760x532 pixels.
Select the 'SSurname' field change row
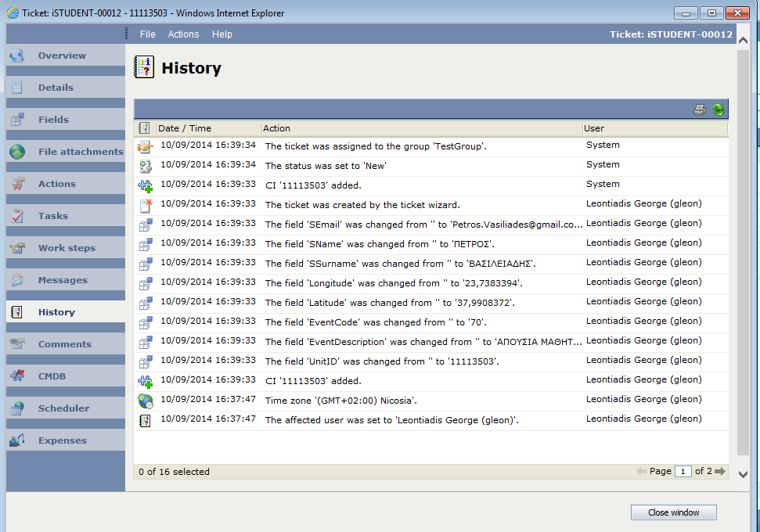tap(431, 264)
